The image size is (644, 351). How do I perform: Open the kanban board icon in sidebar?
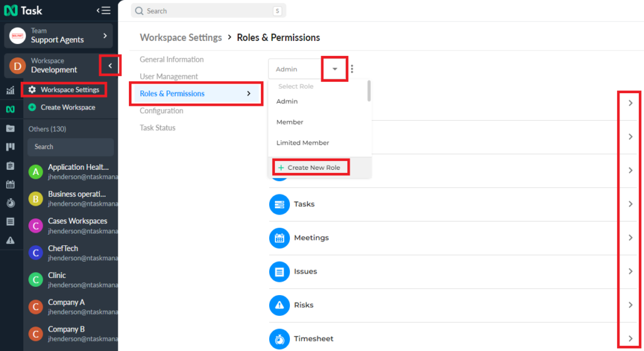[x=10, y=147]
